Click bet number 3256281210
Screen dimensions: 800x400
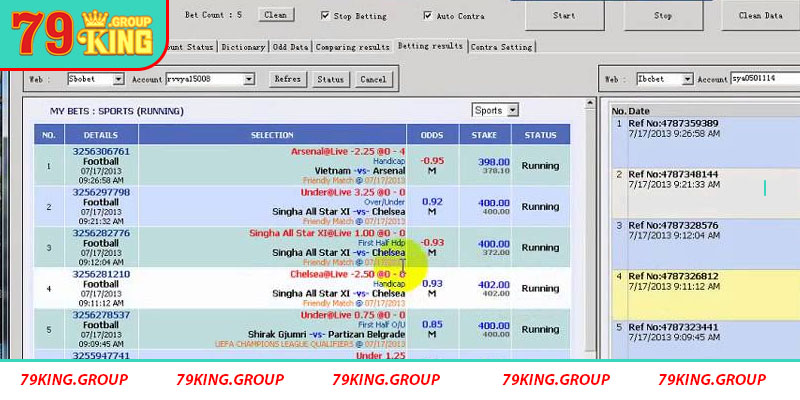[101, 274]
